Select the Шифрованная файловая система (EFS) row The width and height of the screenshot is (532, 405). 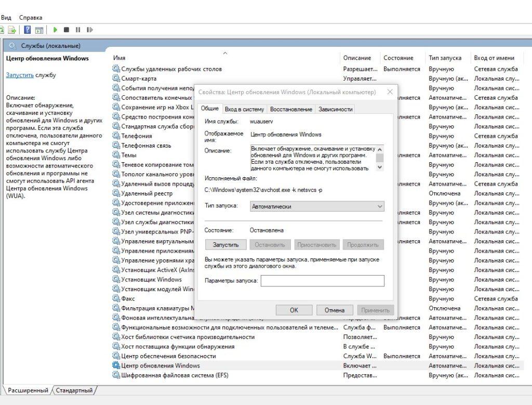click(317, 375)
